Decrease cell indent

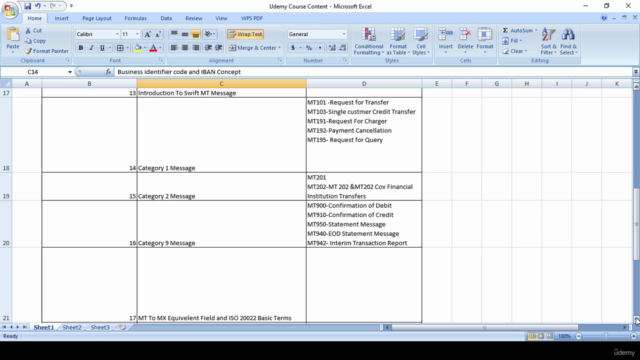coord(208,48)
